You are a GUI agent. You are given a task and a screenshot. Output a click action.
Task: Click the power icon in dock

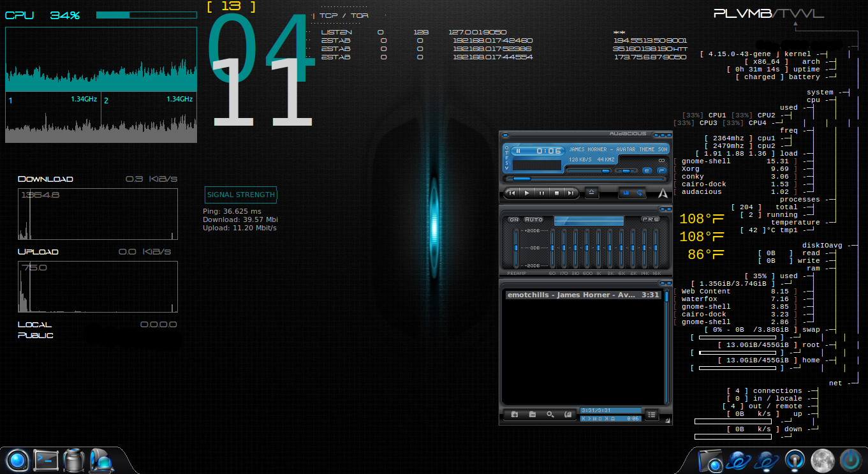click(849, 460)
